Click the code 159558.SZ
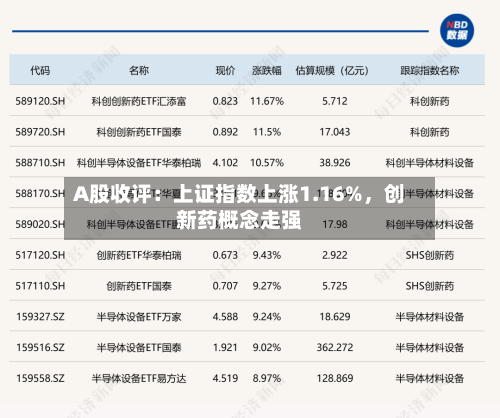This screenshot has height=418, width=500. pos(40,378)
